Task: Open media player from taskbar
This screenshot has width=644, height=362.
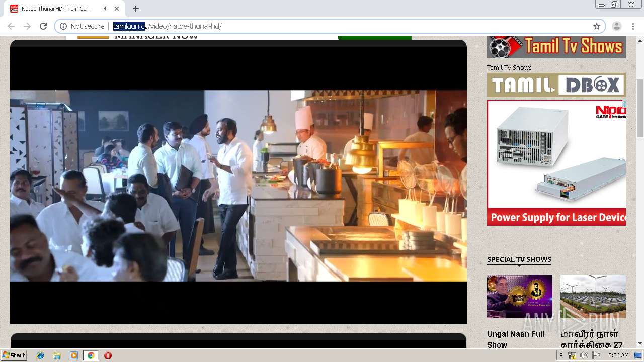Action: point(74,355)
